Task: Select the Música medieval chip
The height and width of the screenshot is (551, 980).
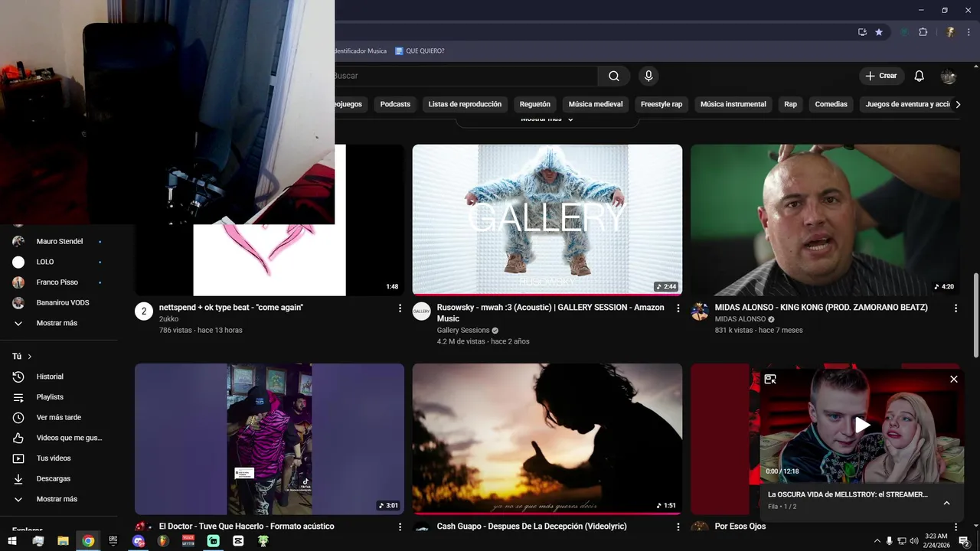Action: point(596,104)
